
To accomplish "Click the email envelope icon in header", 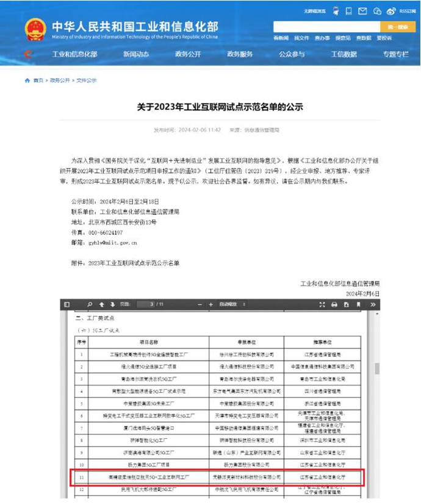I will pyautogui.click(x=362, y=11).
